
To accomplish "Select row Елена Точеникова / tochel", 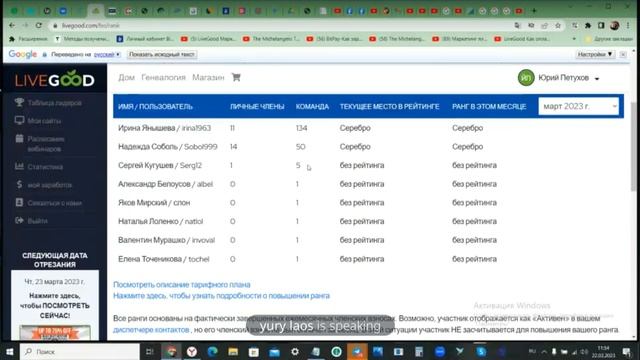I will [368, 259].
